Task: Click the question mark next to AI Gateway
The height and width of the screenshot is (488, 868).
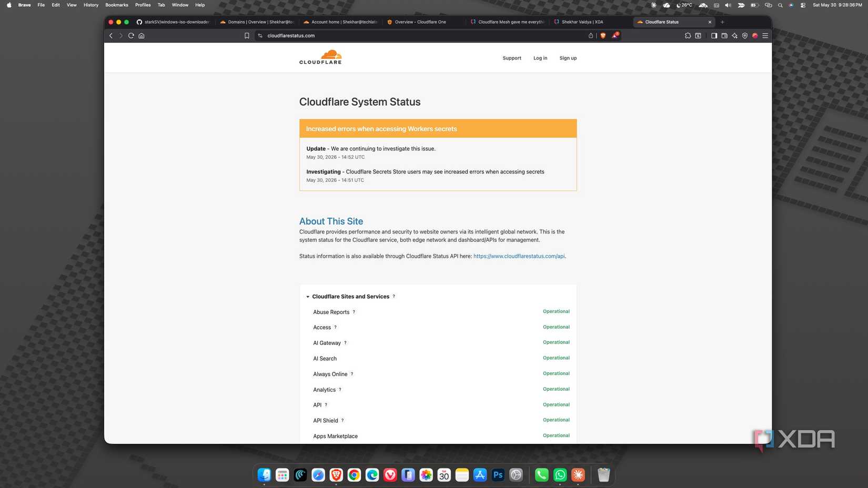Action: (x=345, y=343)
